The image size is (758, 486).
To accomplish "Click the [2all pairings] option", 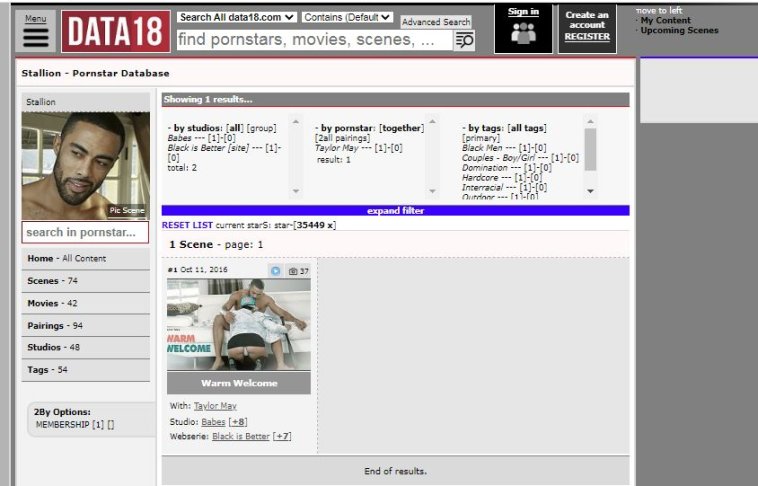I will (x=343, y=138).
